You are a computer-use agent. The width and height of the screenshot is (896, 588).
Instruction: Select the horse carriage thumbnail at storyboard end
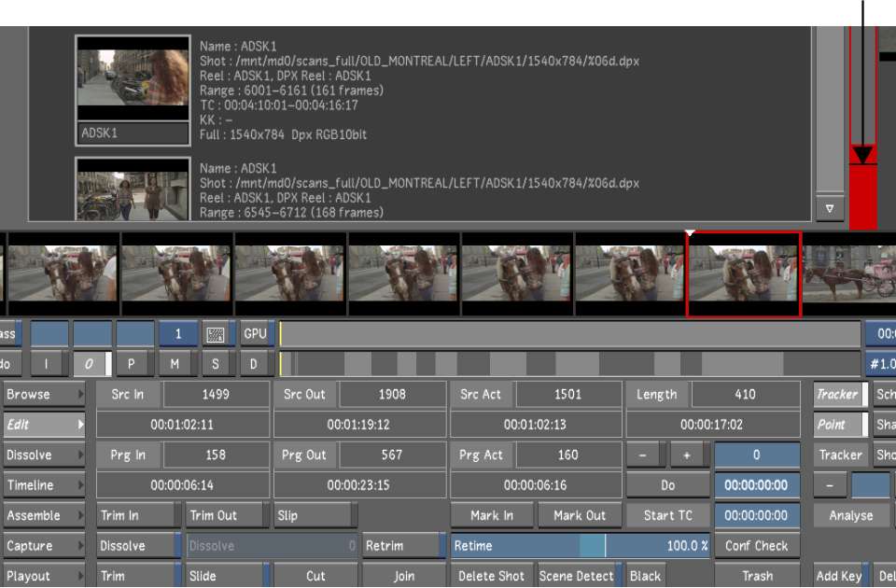point(849,273)
